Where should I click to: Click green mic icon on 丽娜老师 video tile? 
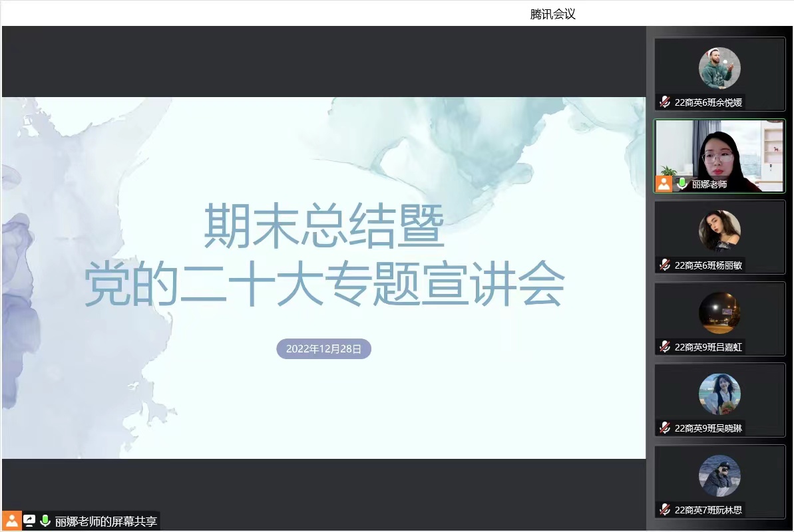[x=682, y=184]
